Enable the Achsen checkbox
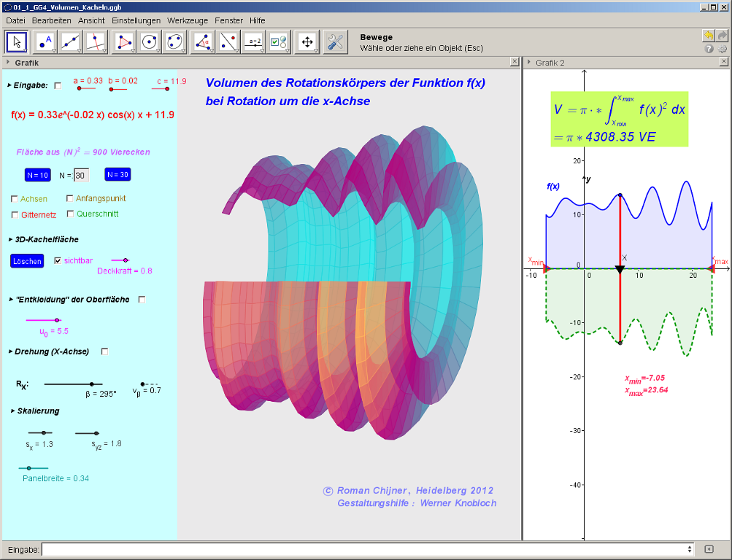 pyautogui.click(x=15, y=199)
